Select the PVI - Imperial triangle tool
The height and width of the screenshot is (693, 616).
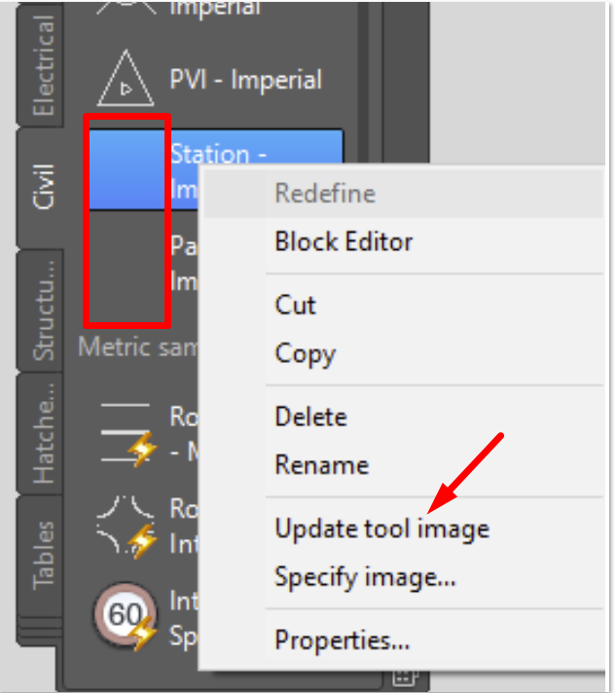pos(126,82)
